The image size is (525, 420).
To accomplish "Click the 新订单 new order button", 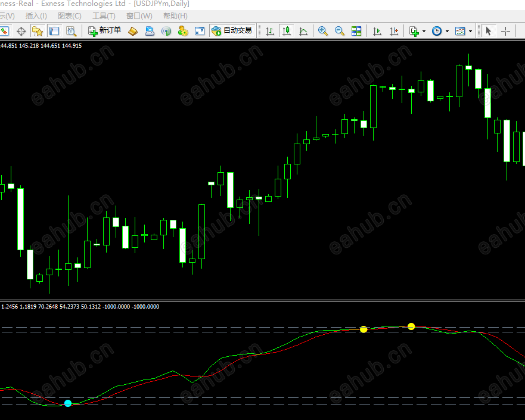I will coord(104,31).
